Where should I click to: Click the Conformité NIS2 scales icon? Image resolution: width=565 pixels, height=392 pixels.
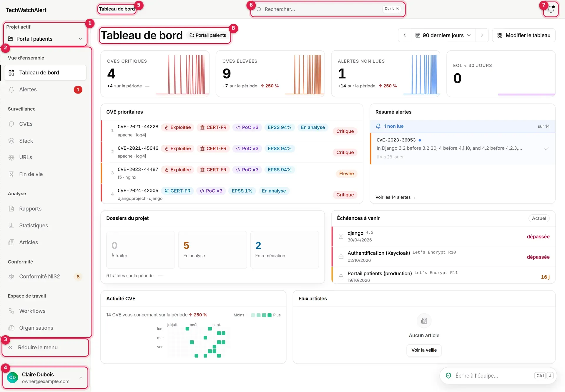pos(11,277)
